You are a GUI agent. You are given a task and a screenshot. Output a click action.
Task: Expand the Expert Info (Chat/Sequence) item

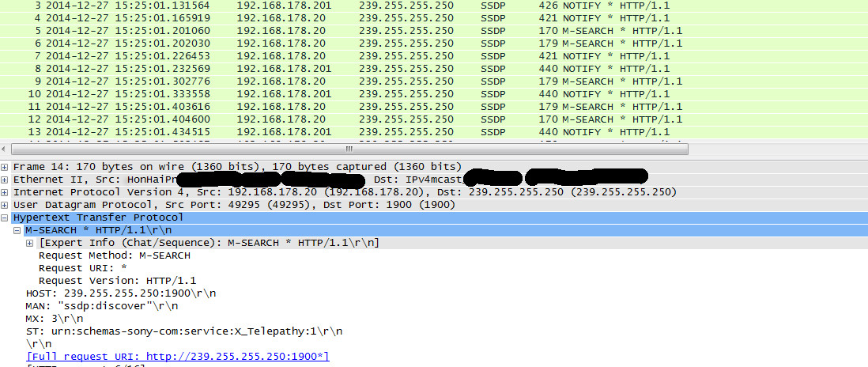point(30,243)
